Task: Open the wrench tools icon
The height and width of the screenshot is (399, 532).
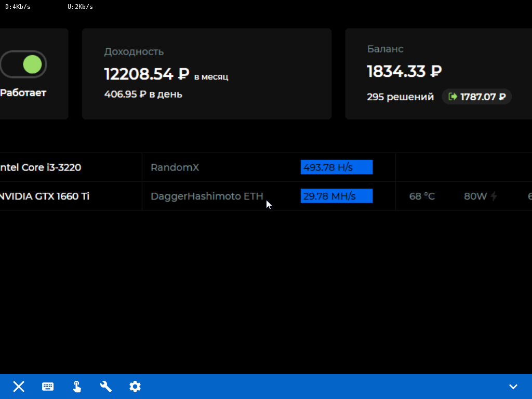Action: (x=106, y=387)
